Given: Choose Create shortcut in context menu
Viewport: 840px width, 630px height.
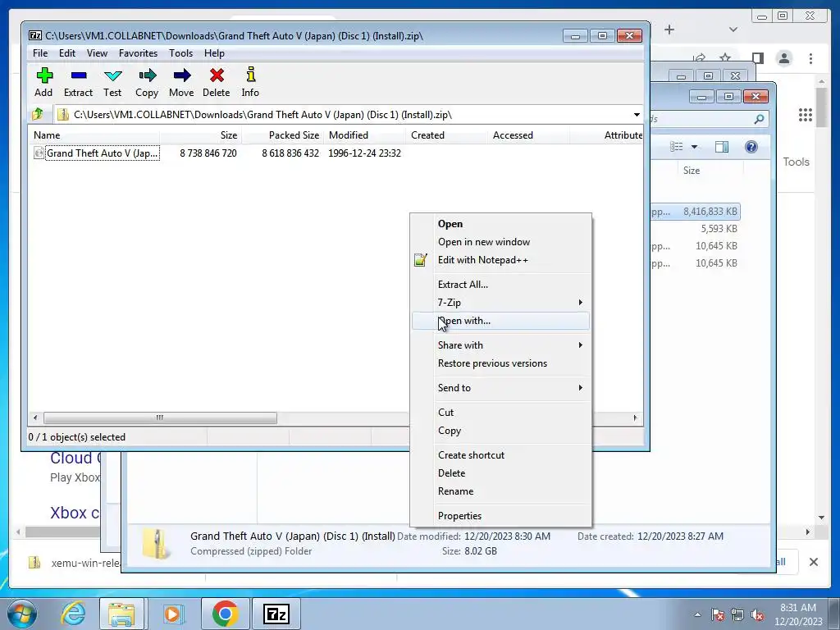Looking at the screenshot, I should (500, 455).
